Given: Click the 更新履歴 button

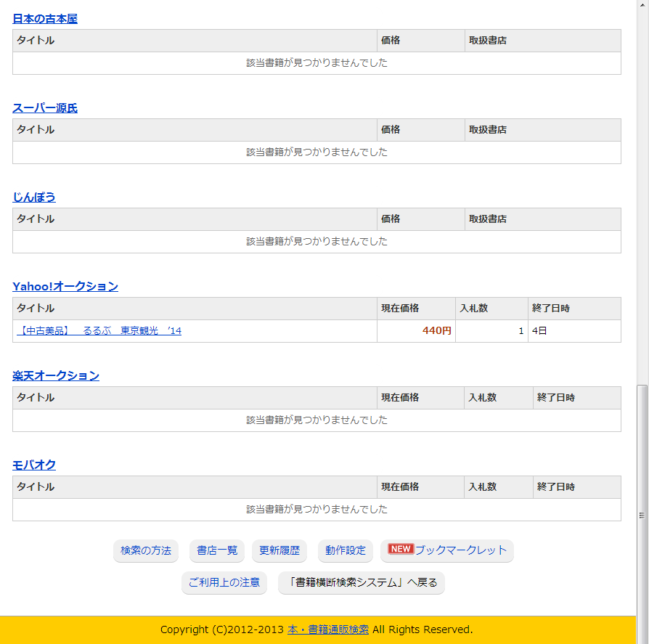Looking at the screenshot, I should click(x=279, y=550).
